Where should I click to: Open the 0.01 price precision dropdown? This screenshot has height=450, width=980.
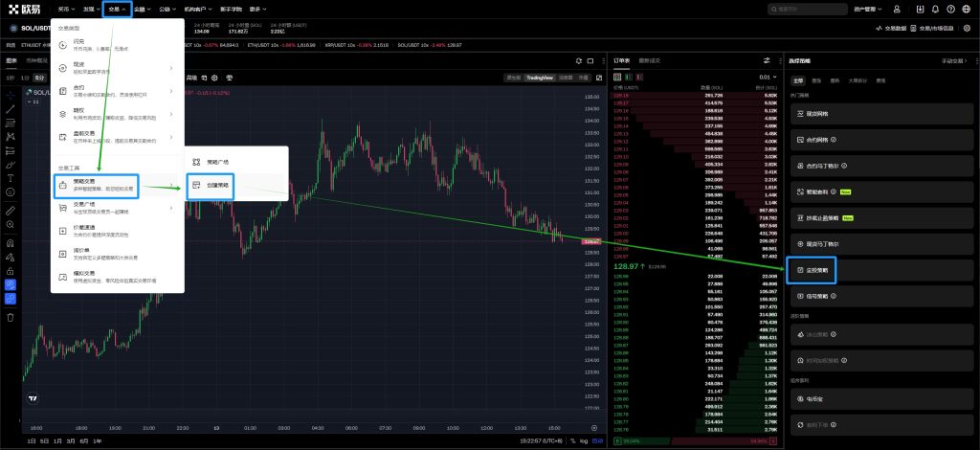[x=768, y=77]
